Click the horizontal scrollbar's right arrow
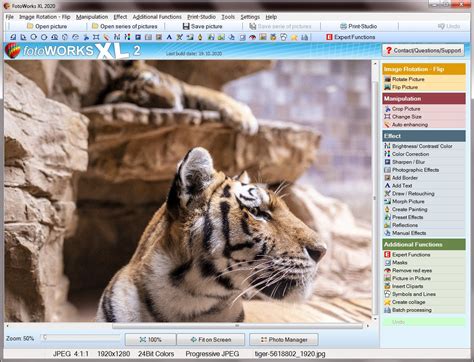The height and width of the screenshot is (362, 474). pyautogui.click(x=367, y=326)
